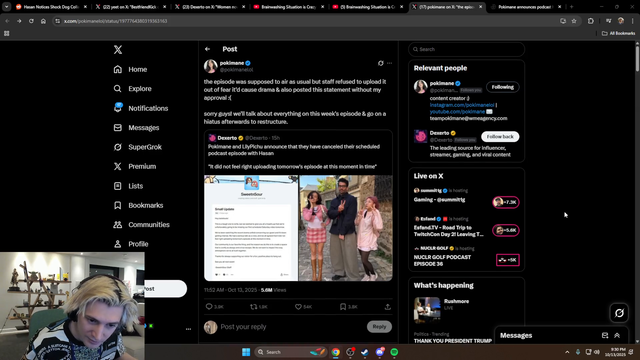Like the post via the heart icon
640x360 pixels.
click(298, 307)
